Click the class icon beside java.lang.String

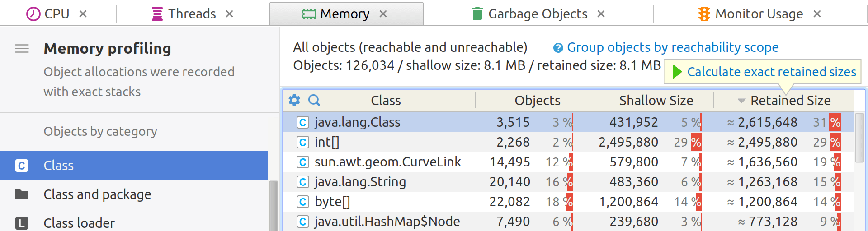click(303, 182)
